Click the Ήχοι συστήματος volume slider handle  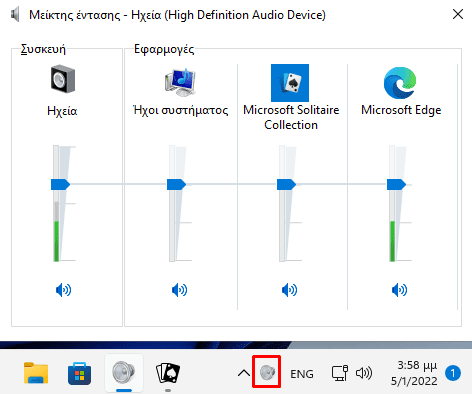176,184
